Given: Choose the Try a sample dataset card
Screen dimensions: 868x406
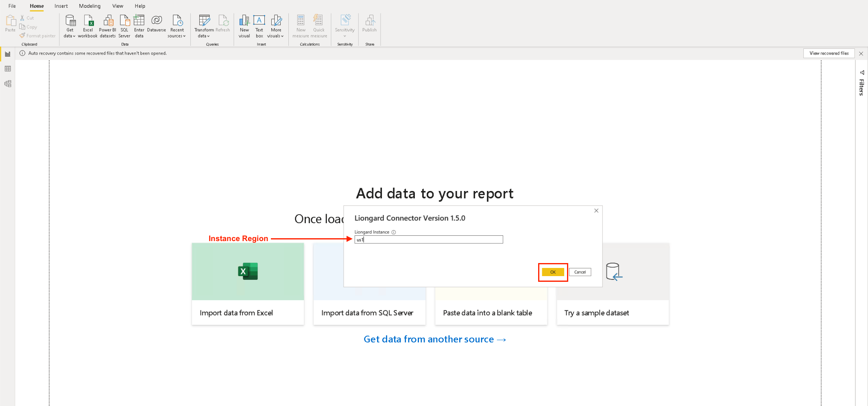Looking at the screenshot, I should (613, 284).
